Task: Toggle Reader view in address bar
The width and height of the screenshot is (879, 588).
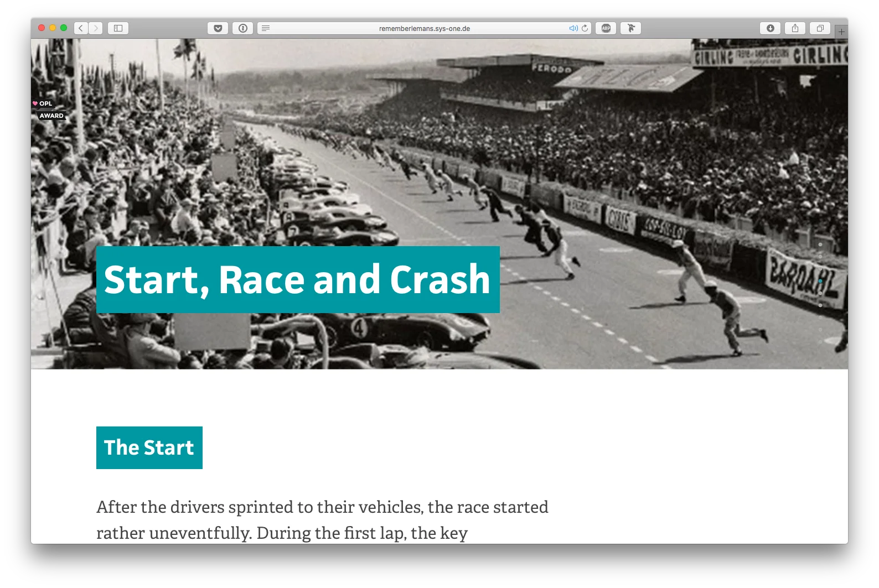Action: point(266,28)
